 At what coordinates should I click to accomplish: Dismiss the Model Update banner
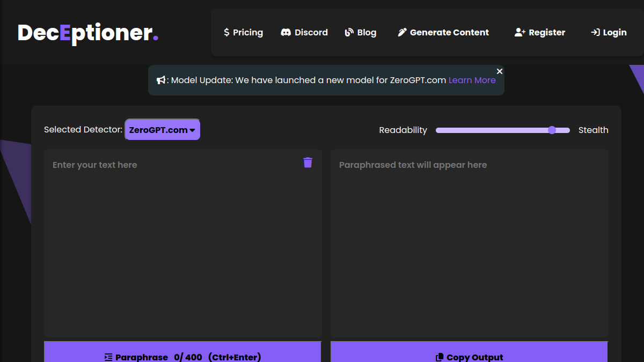[500, 71]
